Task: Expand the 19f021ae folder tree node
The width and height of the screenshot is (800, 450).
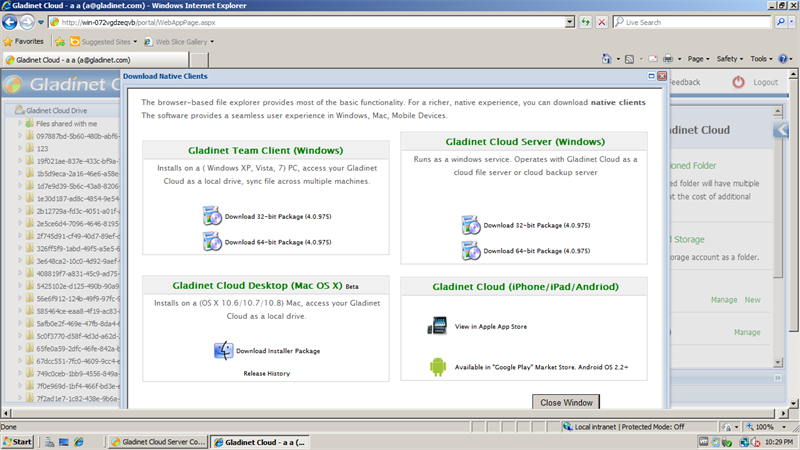Action: (20, 161)
